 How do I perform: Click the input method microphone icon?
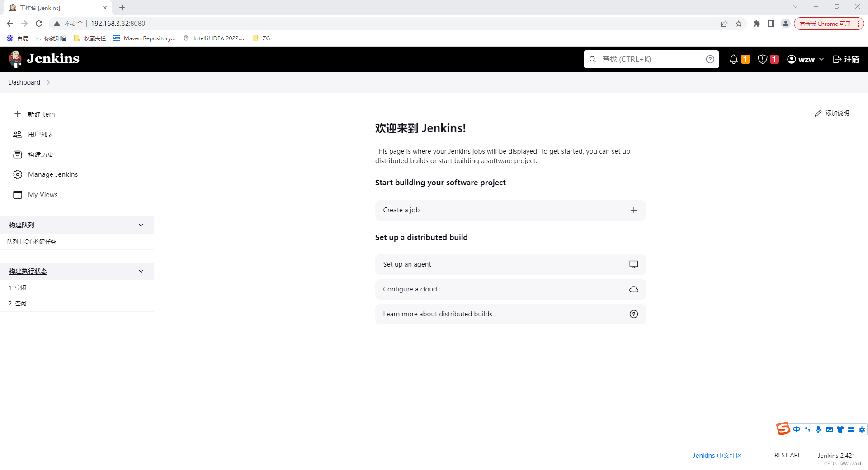click(x=818, y=429)
